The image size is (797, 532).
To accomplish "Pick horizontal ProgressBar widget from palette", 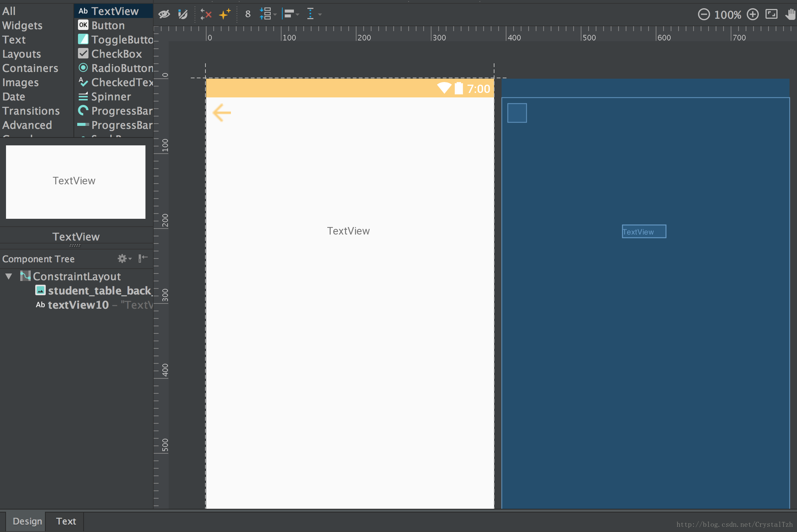I will point(114,125).
